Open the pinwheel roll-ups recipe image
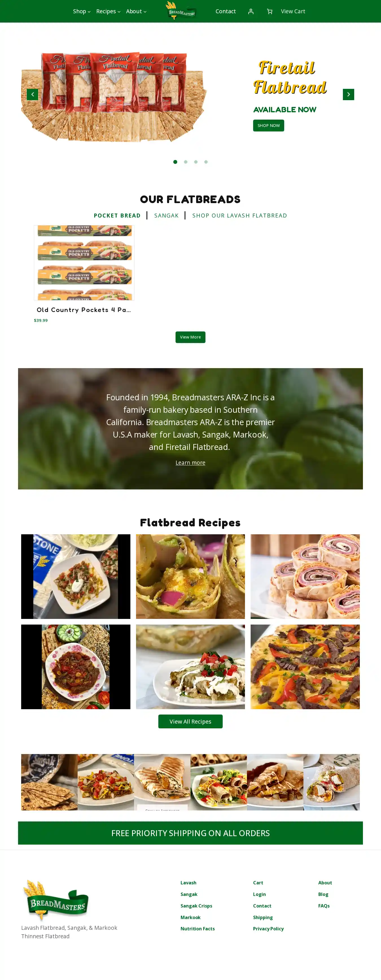This screenshot has height=980, width=381. click(305, 577)
